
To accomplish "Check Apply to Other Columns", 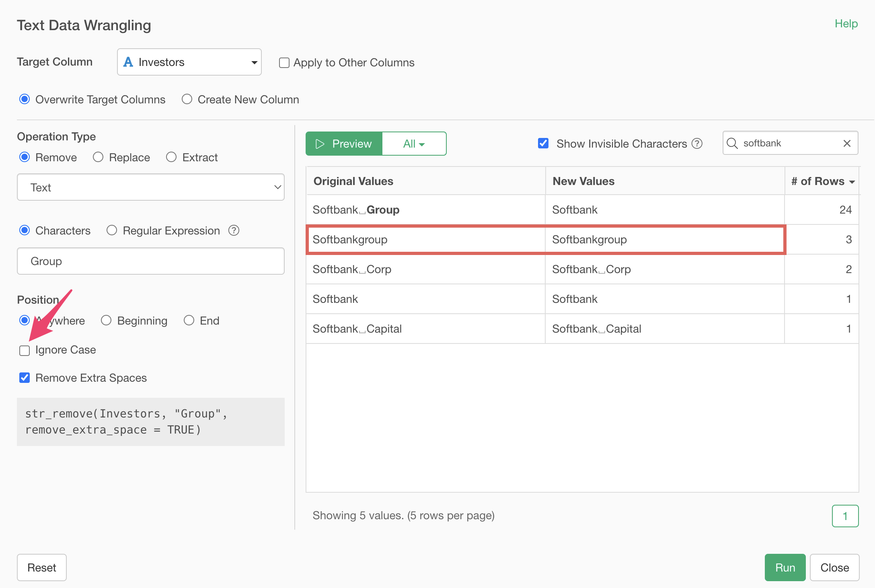I will (284, 63).
